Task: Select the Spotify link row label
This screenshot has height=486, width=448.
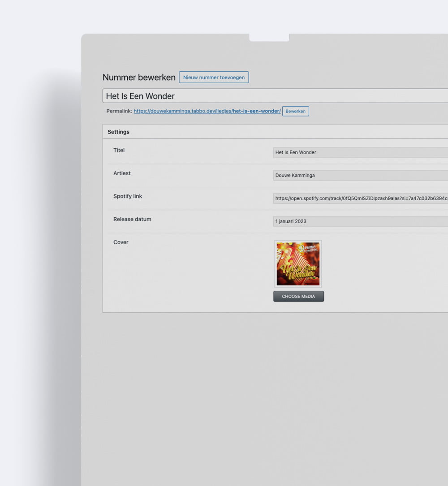Action: point(128,196)
